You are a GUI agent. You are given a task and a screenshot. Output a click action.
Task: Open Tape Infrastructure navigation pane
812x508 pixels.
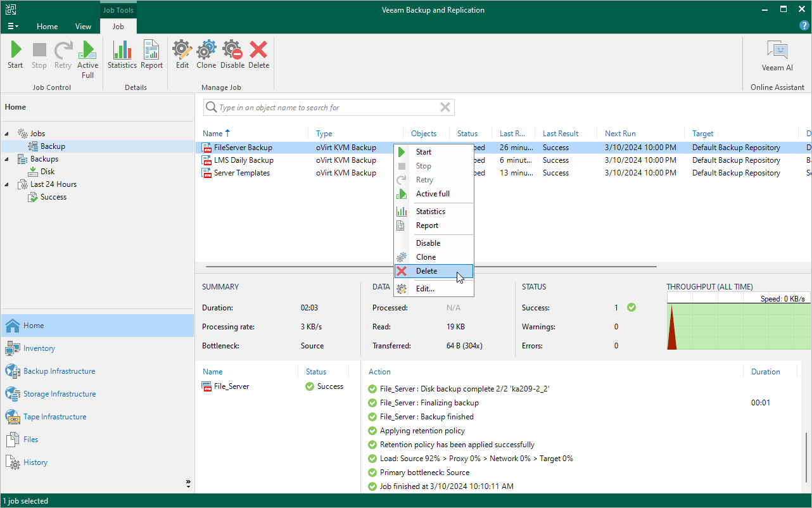[97, 417]
